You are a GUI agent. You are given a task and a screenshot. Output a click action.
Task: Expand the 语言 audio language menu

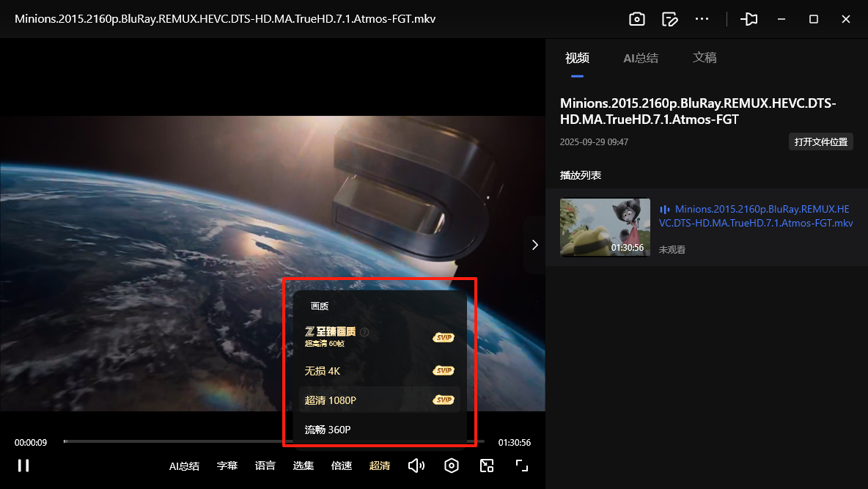(265, 466)
